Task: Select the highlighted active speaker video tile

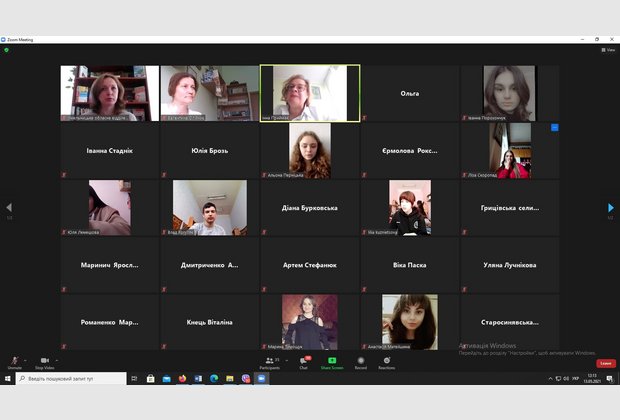Action: coord(309,93)
